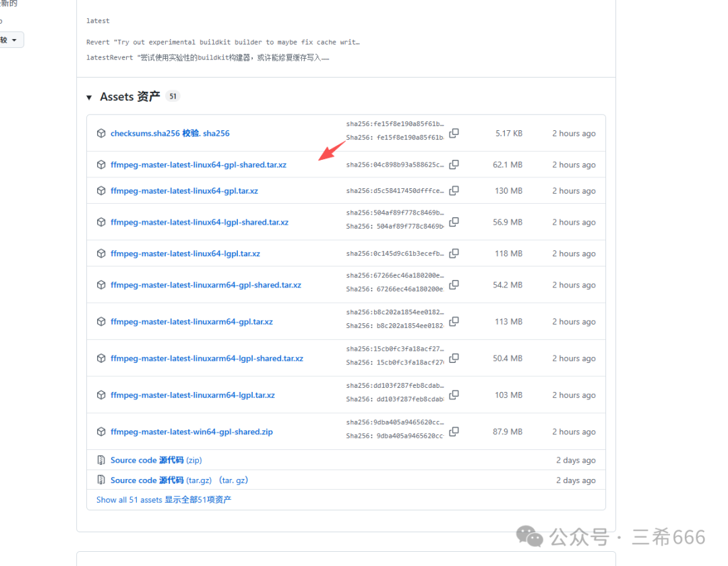Click hash sha256:d5c58417450dfffce…
Viewport: 728px width, 566px height.
pyautogui.click(x=395, y=190)
